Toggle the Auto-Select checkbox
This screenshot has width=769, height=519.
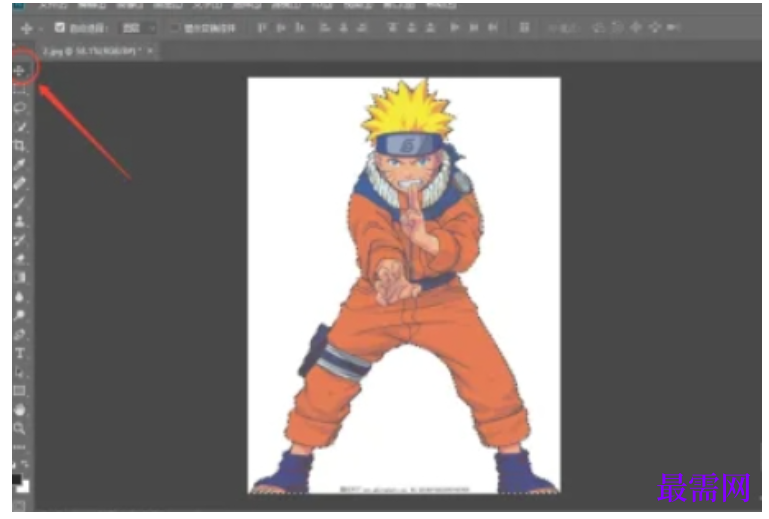click(x=60, y=27)
